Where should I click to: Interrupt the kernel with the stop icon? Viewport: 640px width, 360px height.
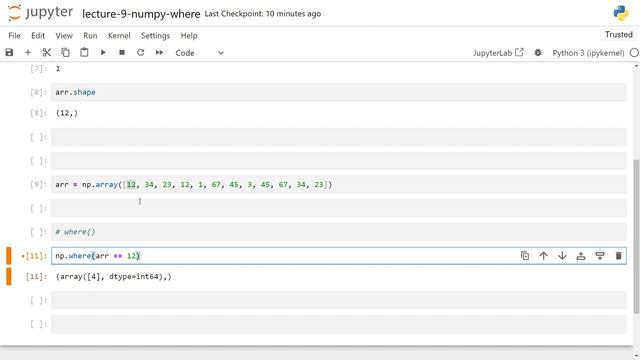tap(122, 53)
